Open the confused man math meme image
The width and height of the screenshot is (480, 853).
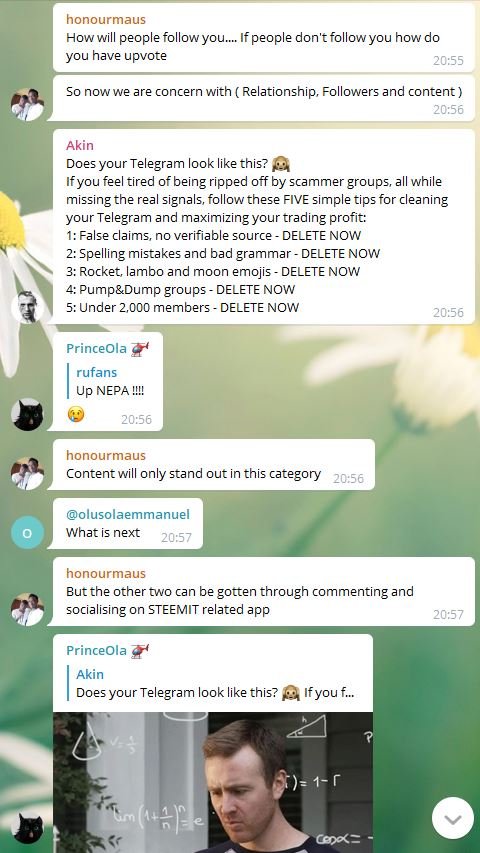point(213,782)
